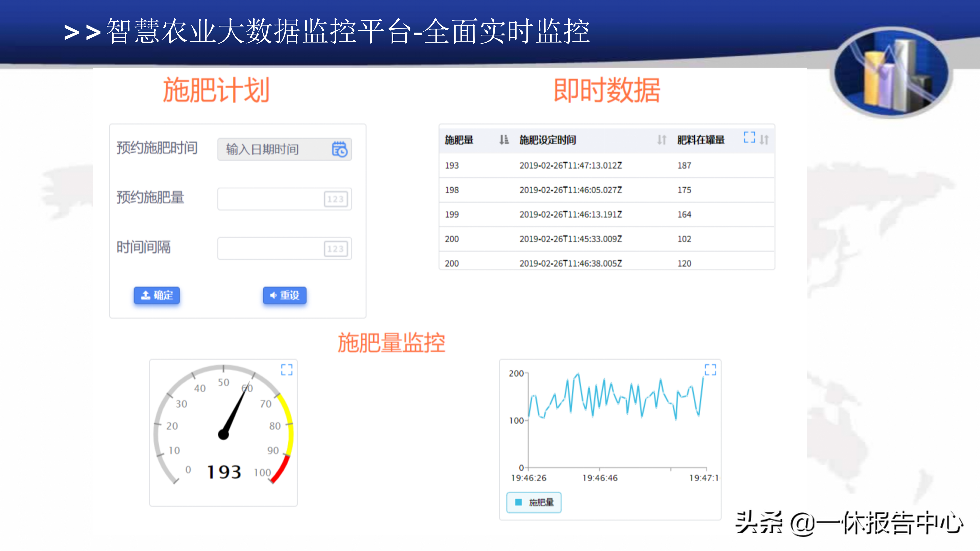Click 123 stepper icon in 时间间隔 field
980x551 pixels.
(x=336, y=249)
